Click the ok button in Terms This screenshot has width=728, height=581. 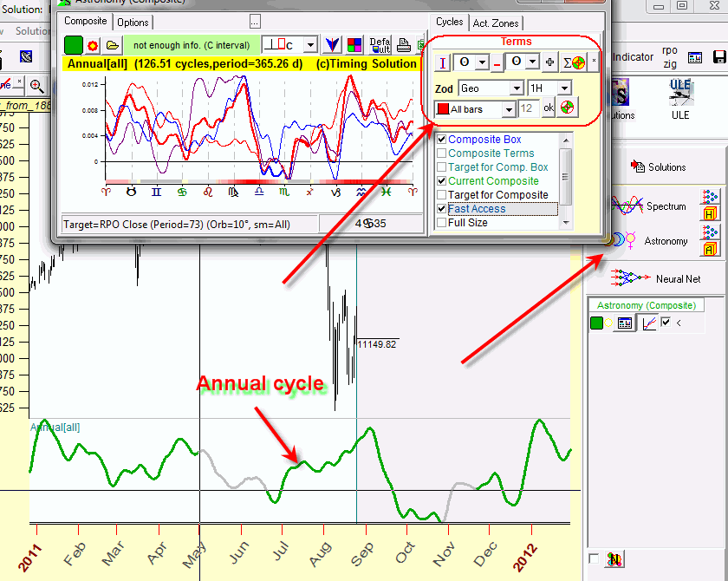[548, 108]
